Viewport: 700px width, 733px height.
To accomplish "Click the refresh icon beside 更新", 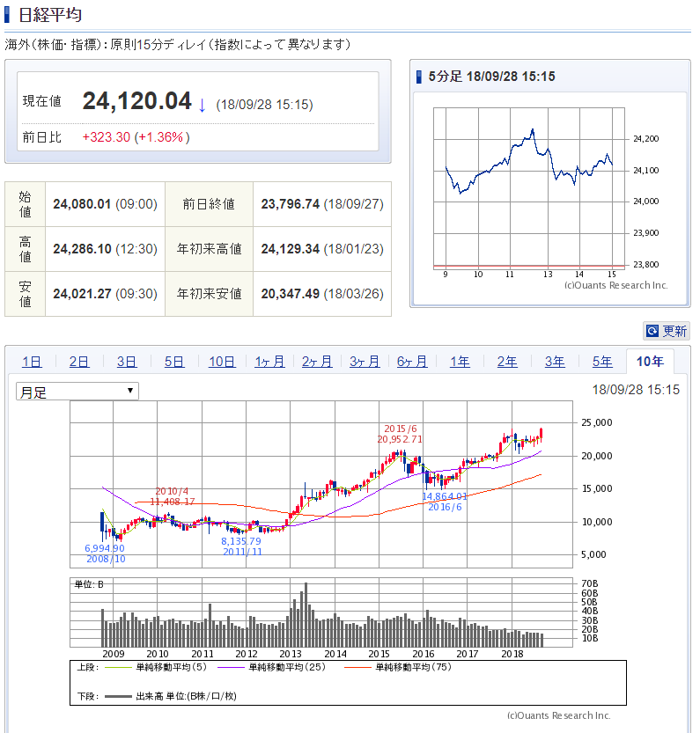I will coord(652,332).
